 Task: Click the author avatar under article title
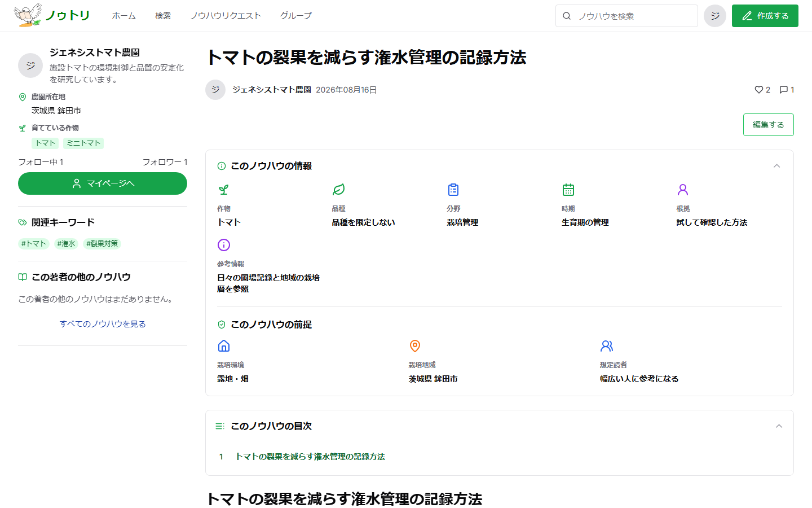215,90
